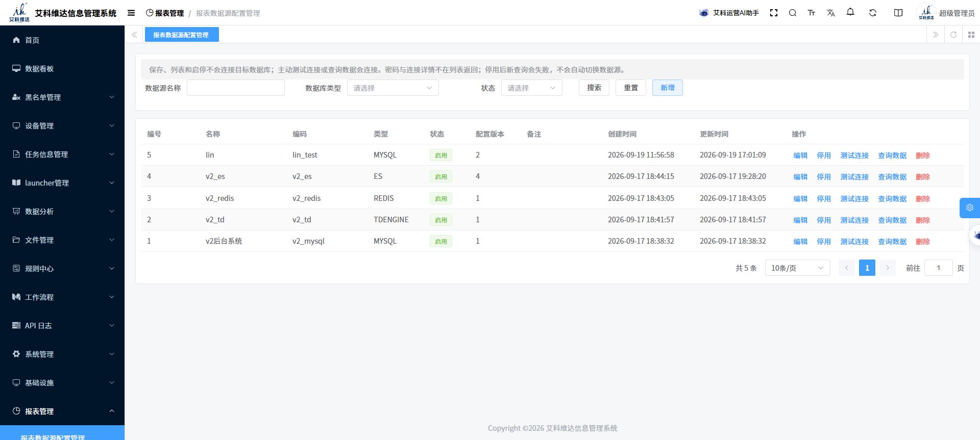Open the layout split panel icon
The height and width of the screenshot is (440, 980).
[x=898, y=13]
